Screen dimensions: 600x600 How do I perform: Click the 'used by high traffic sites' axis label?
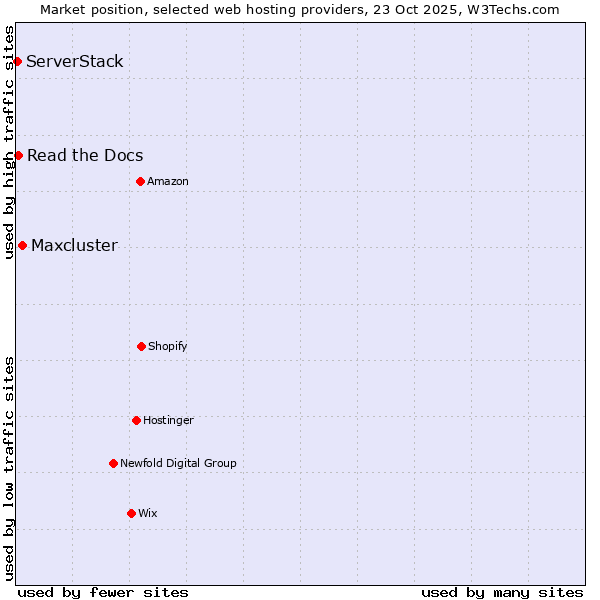click(9, 140)
